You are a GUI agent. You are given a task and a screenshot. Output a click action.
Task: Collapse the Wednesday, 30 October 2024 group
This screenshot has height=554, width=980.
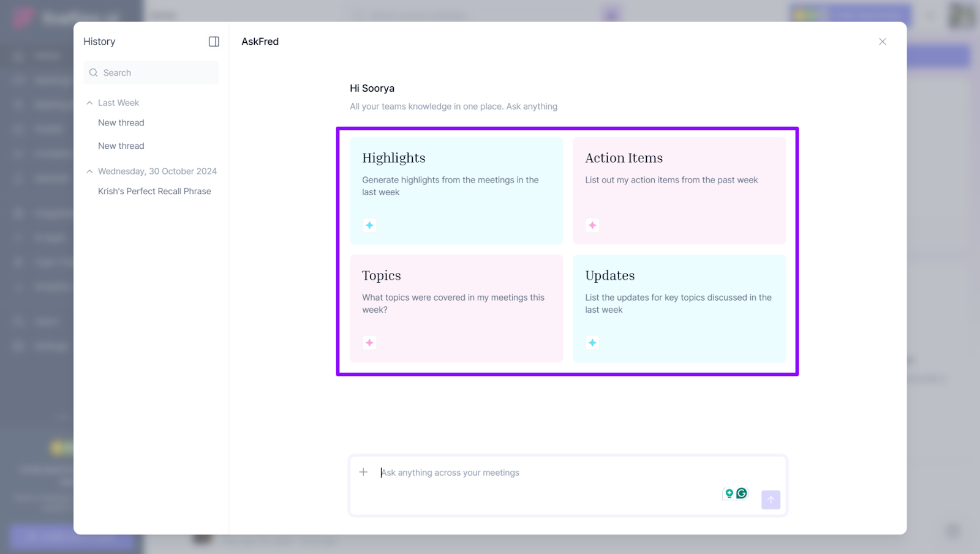(x=89, y=171)
